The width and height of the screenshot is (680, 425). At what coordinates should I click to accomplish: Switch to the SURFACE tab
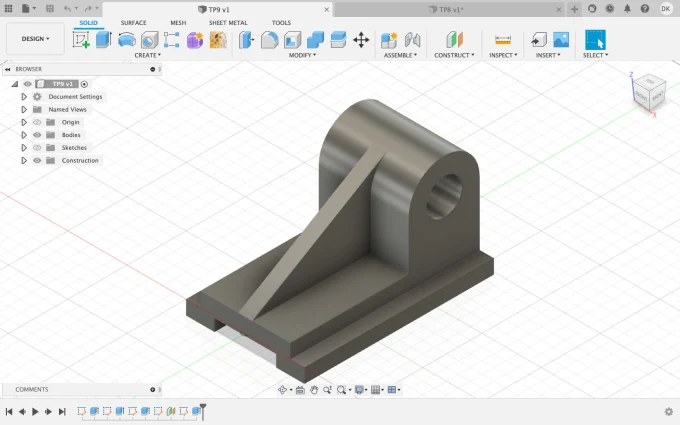coord(133,22)
